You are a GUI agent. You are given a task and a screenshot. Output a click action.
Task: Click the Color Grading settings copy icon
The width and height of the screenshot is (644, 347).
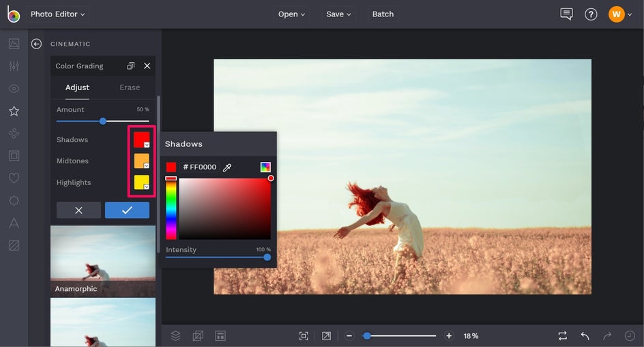tap(130, 66)
